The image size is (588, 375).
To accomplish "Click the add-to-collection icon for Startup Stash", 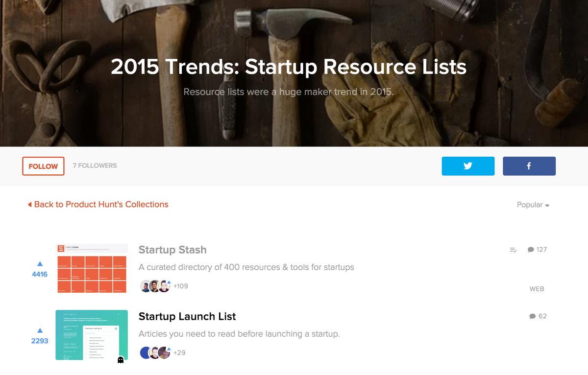I will (x=514, y=250).
